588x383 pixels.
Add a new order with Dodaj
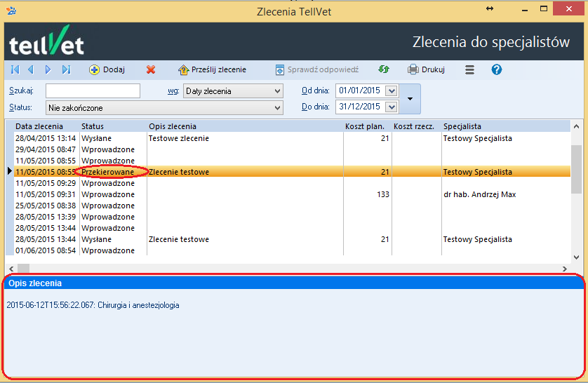point(107,69)
